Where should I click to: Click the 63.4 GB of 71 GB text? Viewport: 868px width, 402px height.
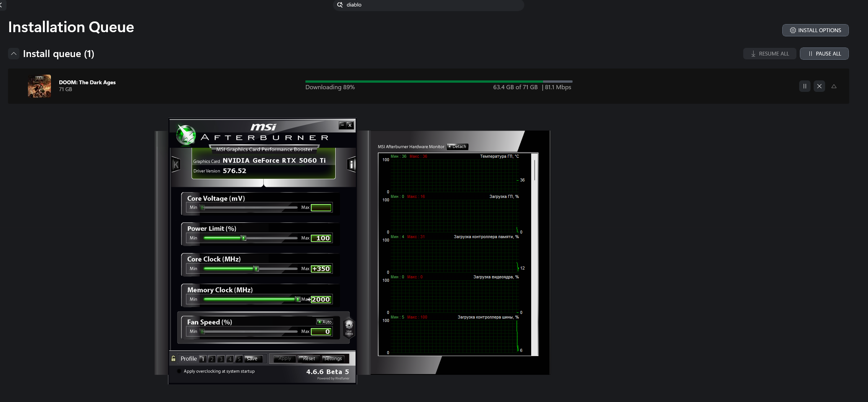coord(515,87)
